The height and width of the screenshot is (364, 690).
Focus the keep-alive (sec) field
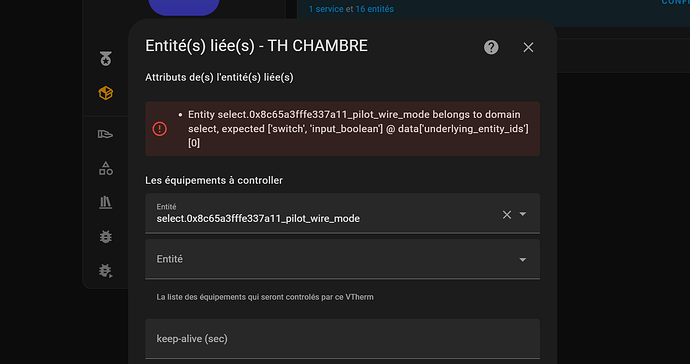pyautogui.click(x=342, y=339)
